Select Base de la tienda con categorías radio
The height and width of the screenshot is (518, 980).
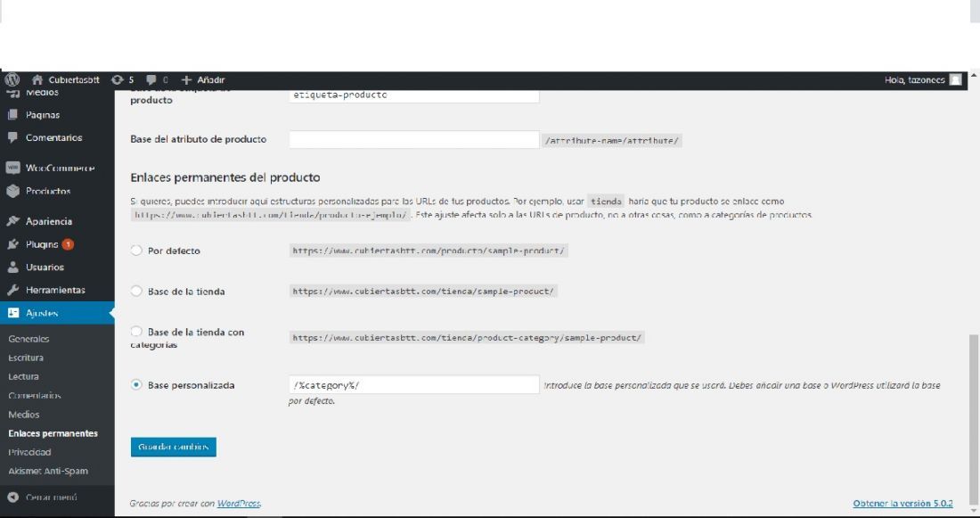coord(136,332)
